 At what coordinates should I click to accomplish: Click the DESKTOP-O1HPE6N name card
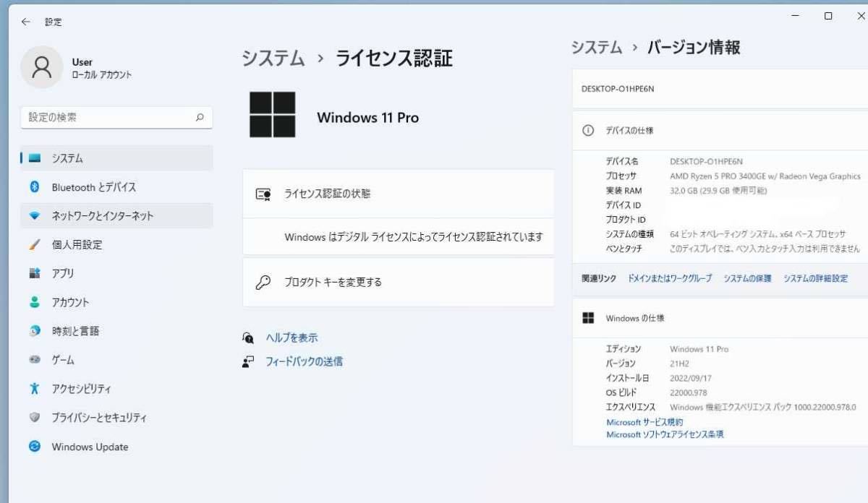coord(720,89)
